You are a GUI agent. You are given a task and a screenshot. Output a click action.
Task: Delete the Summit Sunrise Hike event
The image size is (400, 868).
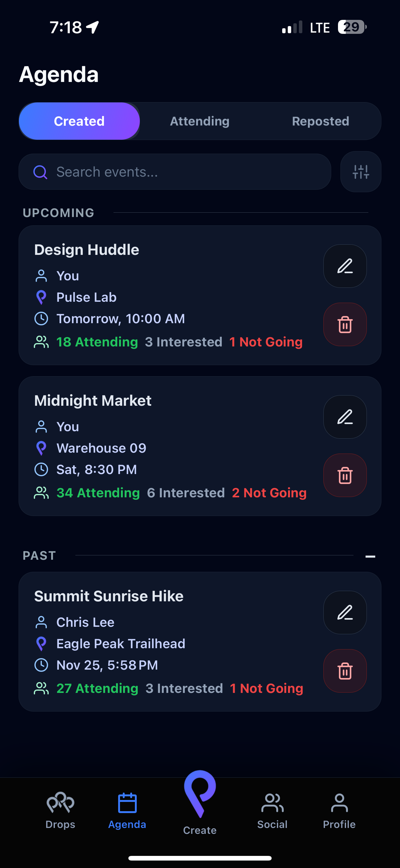point(345,671)
